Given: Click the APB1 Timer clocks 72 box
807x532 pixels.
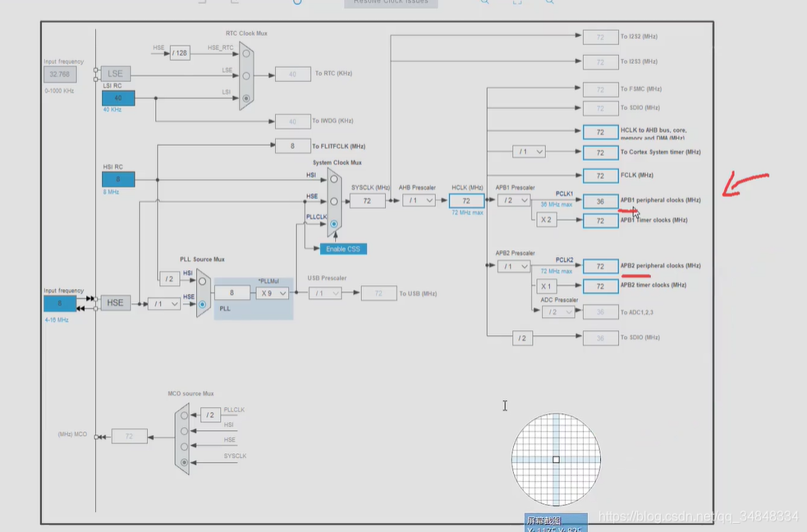Looking at the screenshot, I should 601,221.
